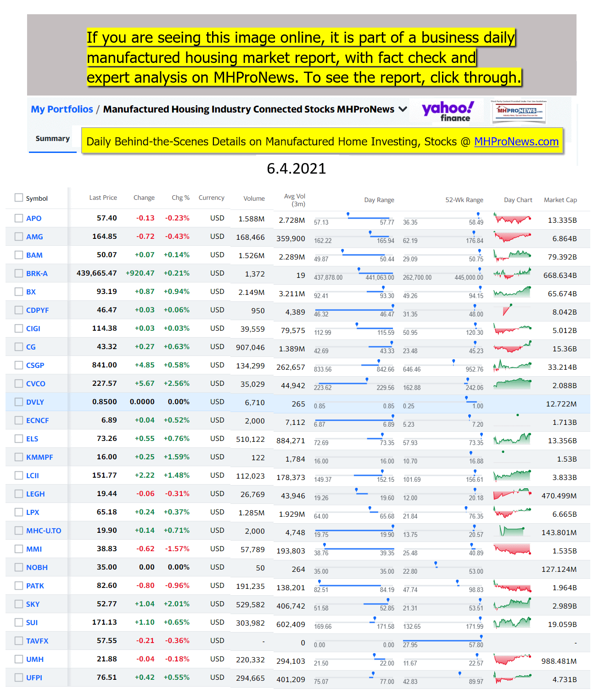Open the LPX ticker symbol link

33,512
